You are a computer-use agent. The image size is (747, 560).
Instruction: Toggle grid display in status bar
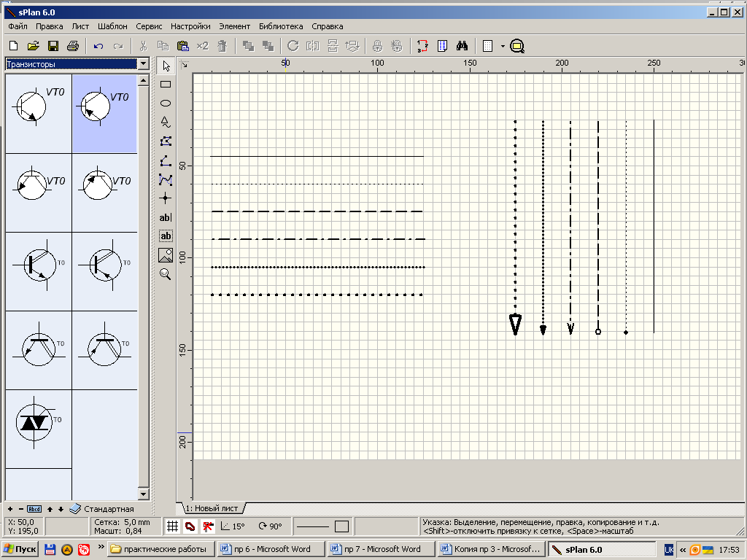(172, 526)
